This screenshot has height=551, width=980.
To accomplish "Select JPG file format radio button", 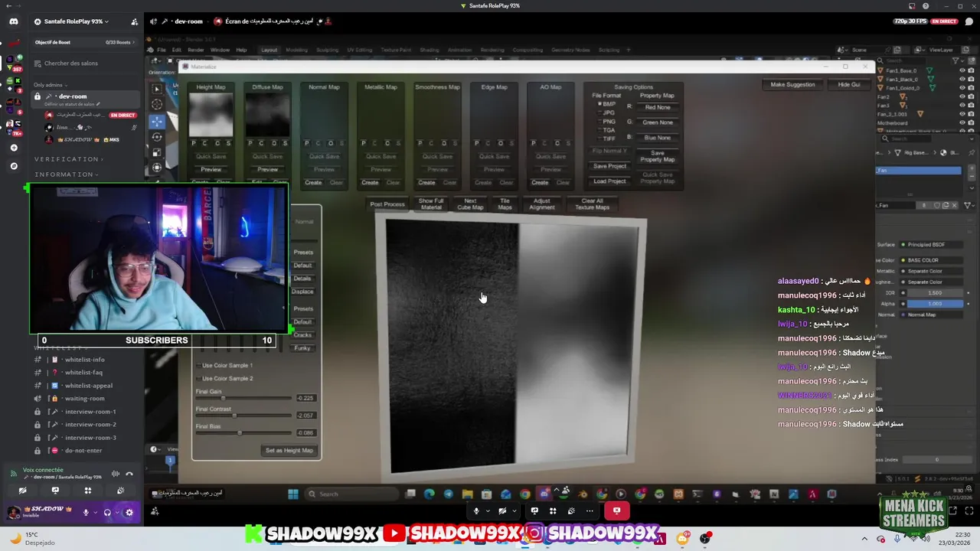I will point(599,112).
